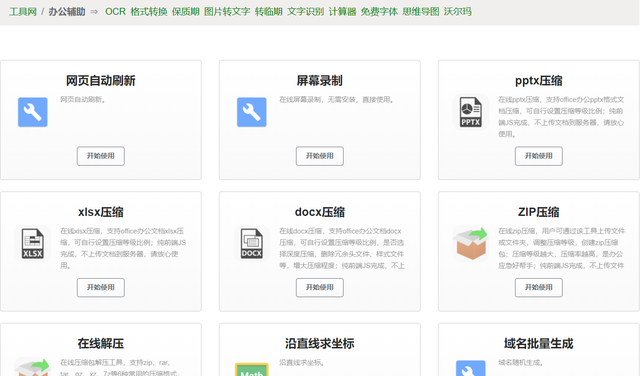Click PPTX file icon
The height and width of the screenshot is (376, 640).
pos(471,112)
